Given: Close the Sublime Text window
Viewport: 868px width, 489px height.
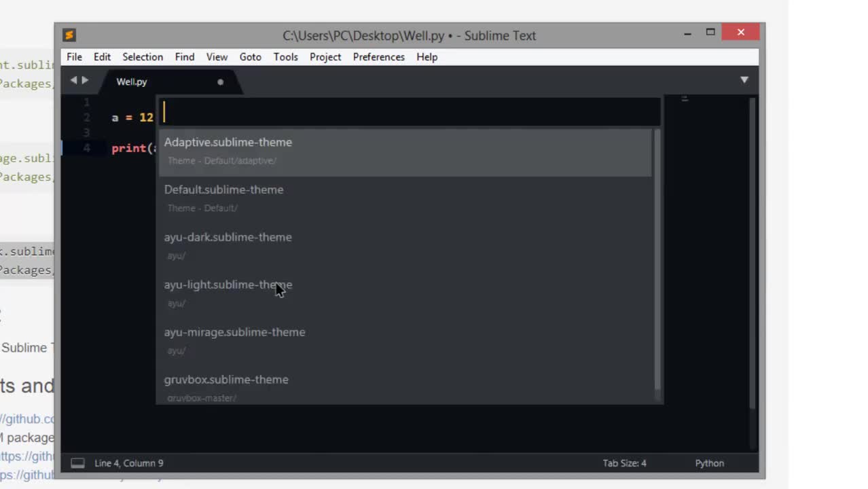Looking at the screenshot, I should tap(741, 32).
